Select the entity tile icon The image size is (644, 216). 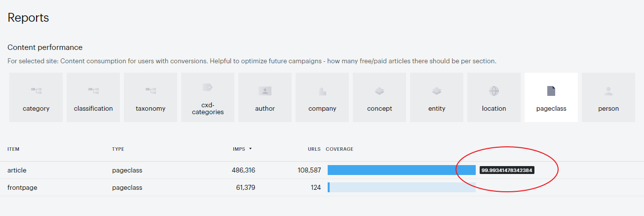click(x=437, y=91)
